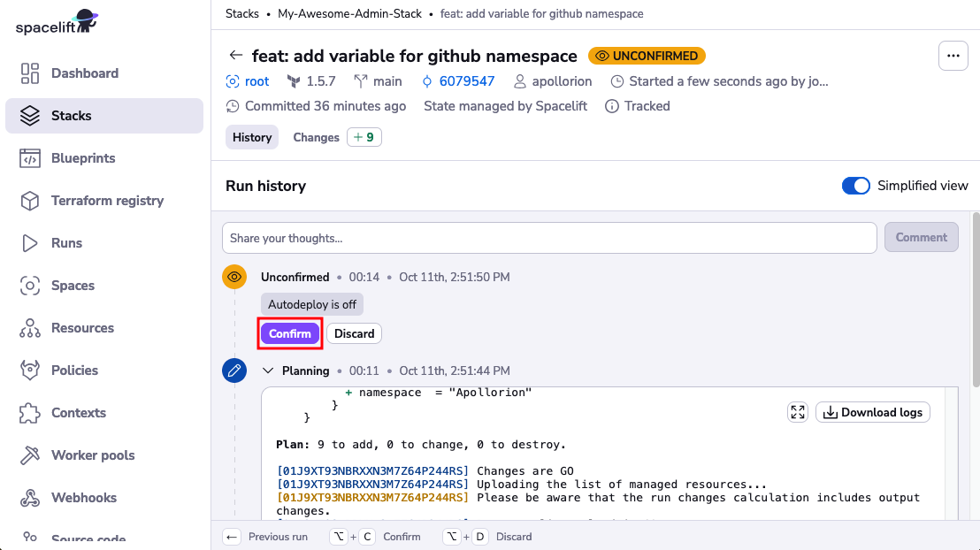The image size is (980, 550).
Task: Click the unconfirmed run eye icon
Action: click(x=234, y=277)
